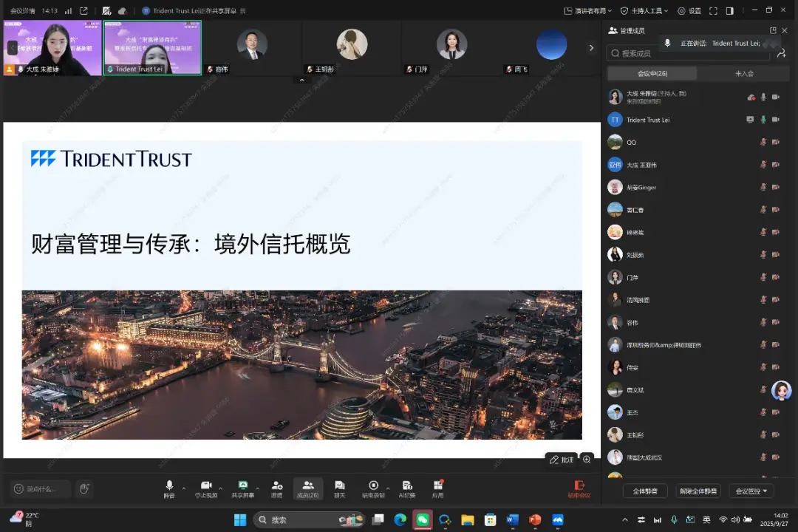798x532 pixels.
Task: Open the AI meeting notes feature
Action: (407, 488)
